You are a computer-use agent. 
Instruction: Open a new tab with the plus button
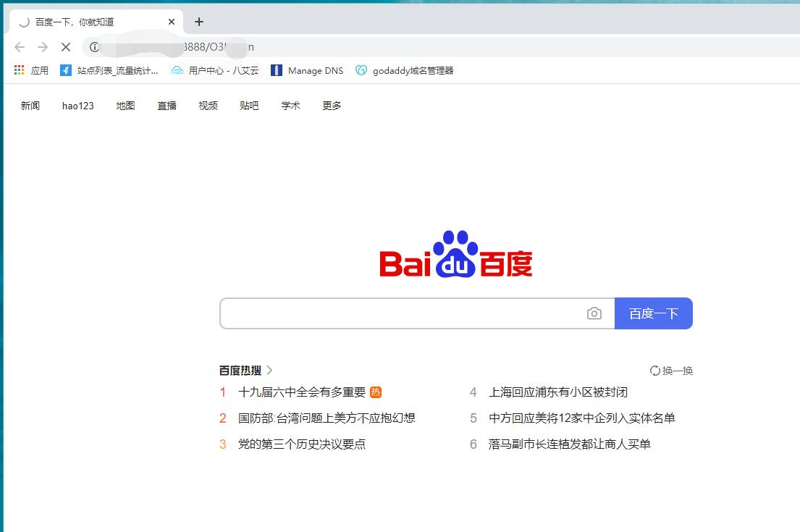pyautogui.click(x=199, y=22)
